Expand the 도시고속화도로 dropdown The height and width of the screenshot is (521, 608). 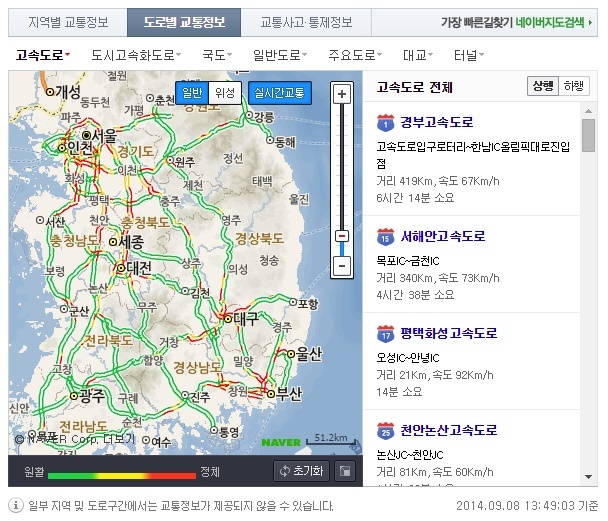135,55
